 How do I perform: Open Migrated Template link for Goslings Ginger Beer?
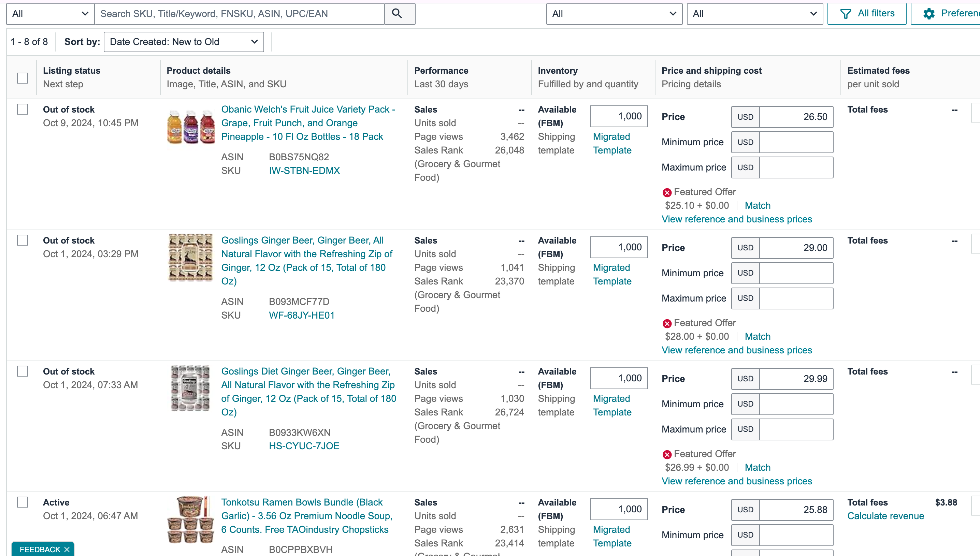click(x=612, y=275)
